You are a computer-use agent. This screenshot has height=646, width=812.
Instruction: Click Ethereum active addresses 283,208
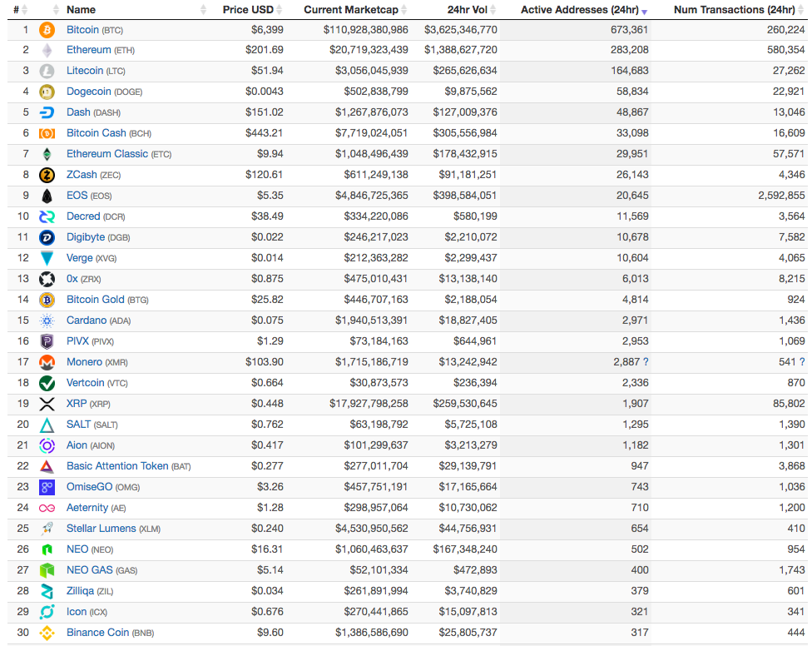pyautogui.click(x=629, y=50)
